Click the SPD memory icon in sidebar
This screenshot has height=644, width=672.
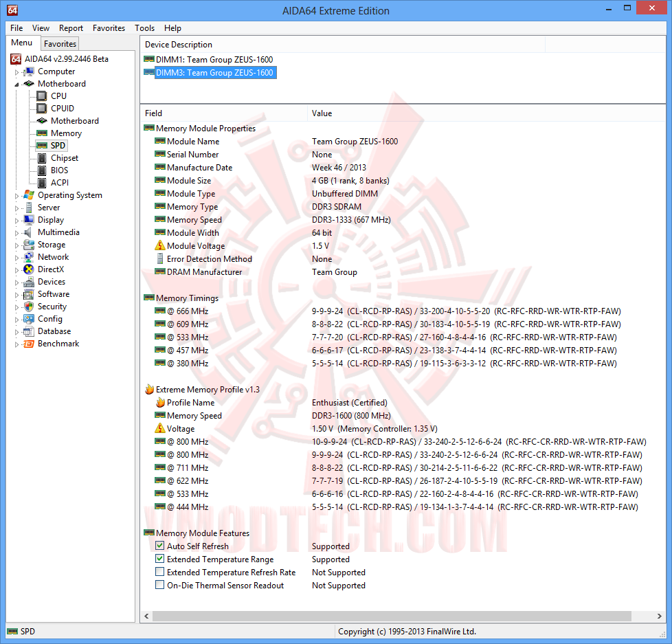pyautogui.click(x=42, y=145)
